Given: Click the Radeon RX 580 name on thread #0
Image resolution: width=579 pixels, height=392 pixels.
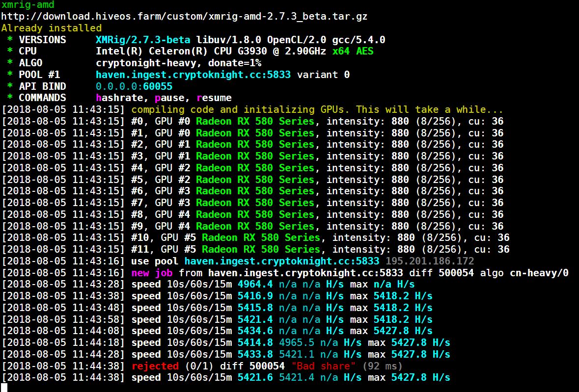Looking at the screenshot, I should point(254,121).
